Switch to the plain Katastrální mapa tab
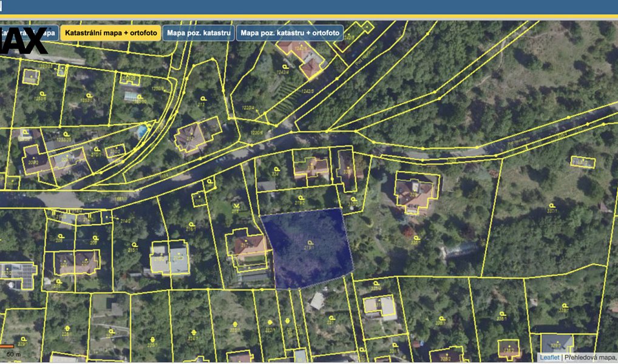This screenshot has width=618, height=364. (x=30, y=33)
